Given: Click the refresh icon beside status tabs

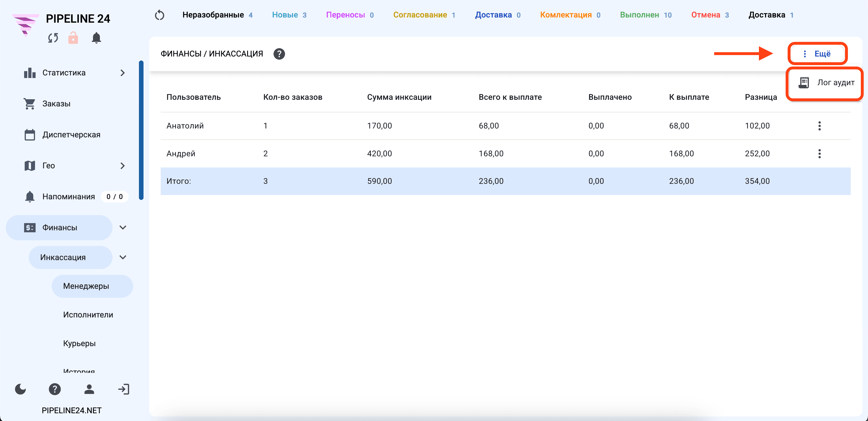Looking at the screenshot, I should pyautogui.click(x=159, y=15).
